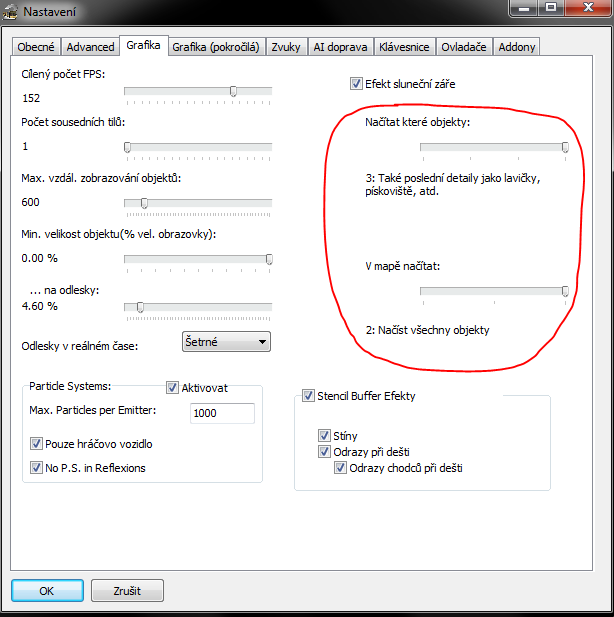Open the AI doprava tab
Screen dimensions: 614x617
tap(340, 47)
